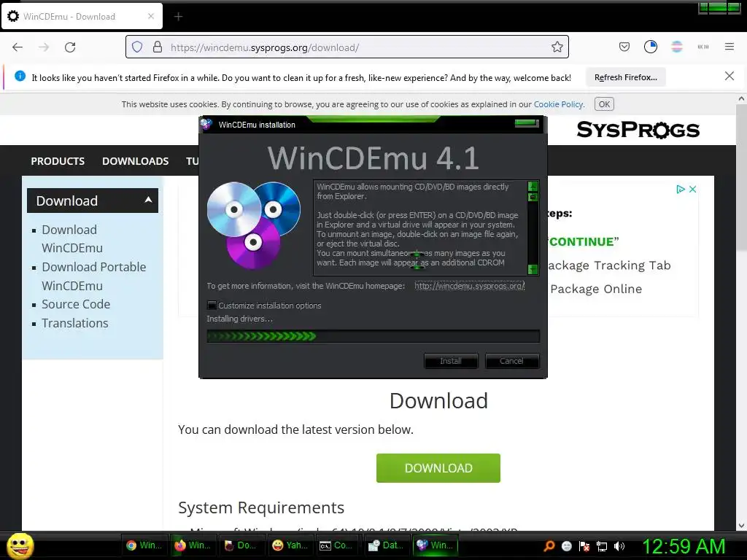Click the Install button
Screen dimensions: 747x560
(x=451, y=361)
